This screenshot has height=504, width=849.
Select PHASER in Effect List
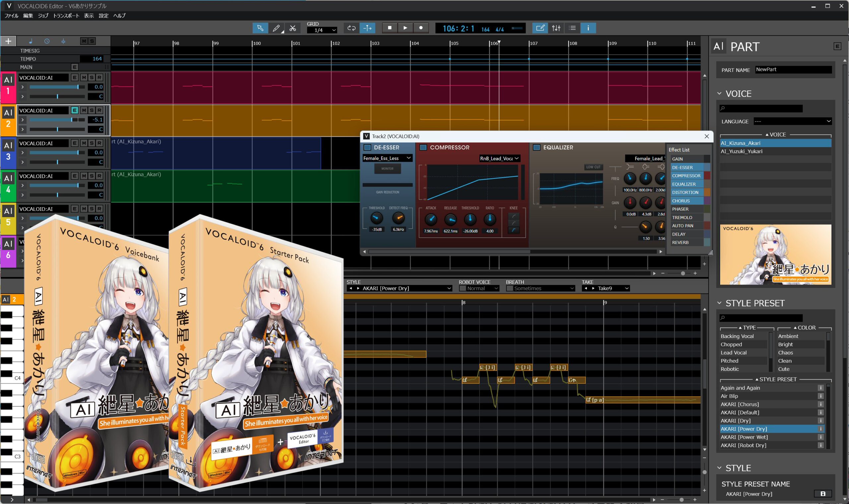pyautogui.click(x=690, y=209)
